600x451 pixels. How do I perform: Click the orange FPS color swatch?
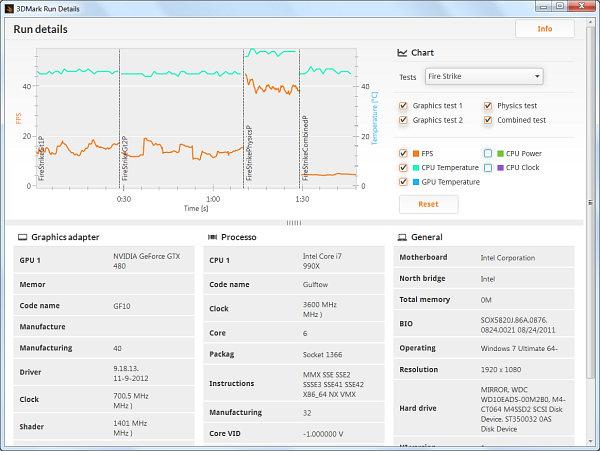click(x=416, y=154)
